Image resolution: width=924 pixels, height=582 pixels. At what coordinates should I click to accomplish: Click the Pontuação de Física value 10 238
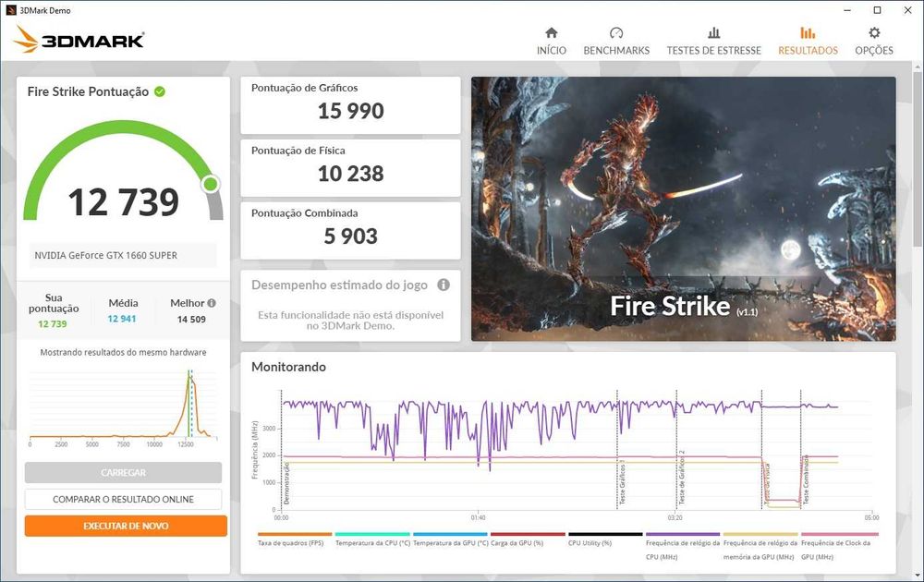(350, 173)
